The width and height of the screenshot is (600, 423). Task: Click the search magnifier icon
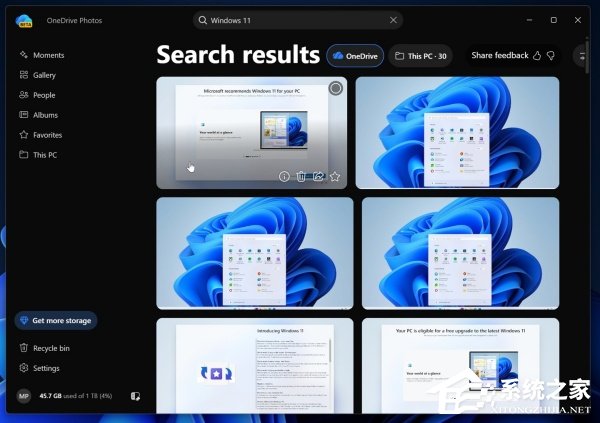coord(203,20)
